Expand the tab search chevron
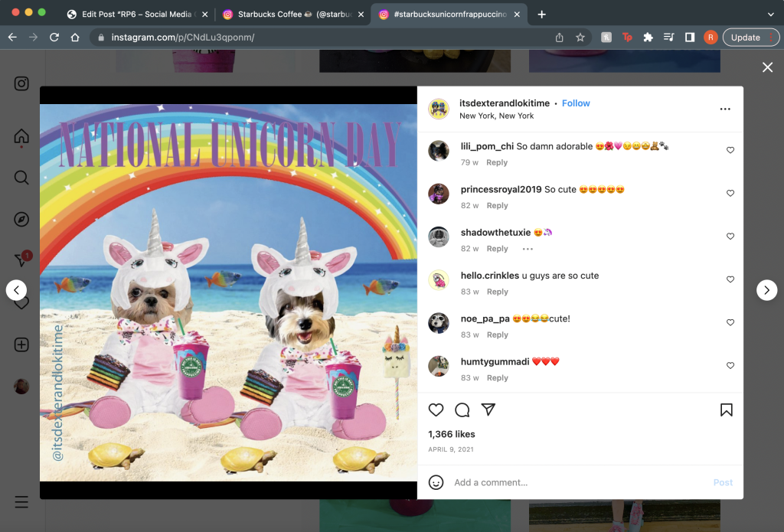Viewport: 784px width, 532px height. point(770,15)
